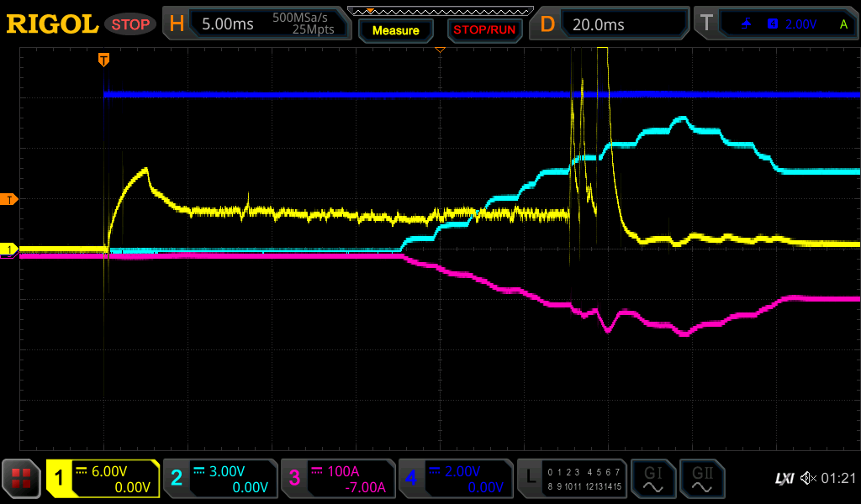The width and height of the screenshot is (861, 504).
Task: Open waveform generator GII
Action: tap(701, 480)
